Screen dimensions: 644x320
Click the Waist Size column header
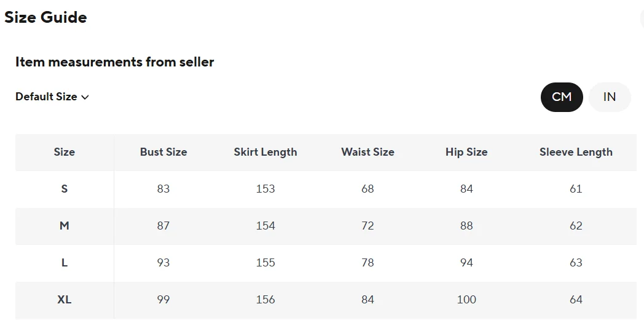coord(367,152)
